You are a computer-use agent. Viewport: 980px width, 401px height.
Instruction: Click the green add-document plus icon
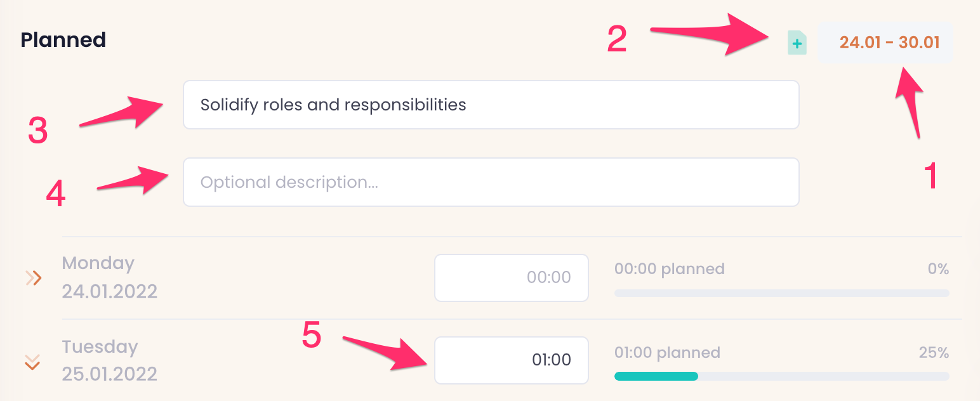[797, 43]
